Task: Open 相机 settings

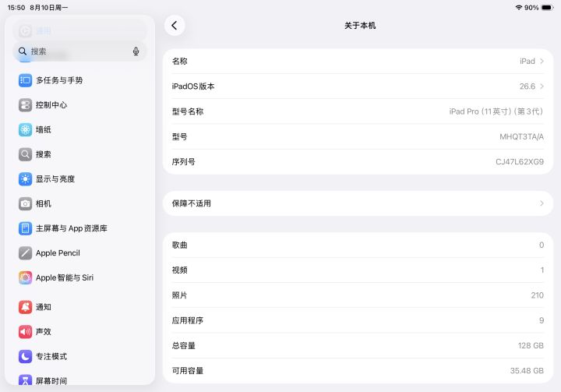Action: point(79,203)
